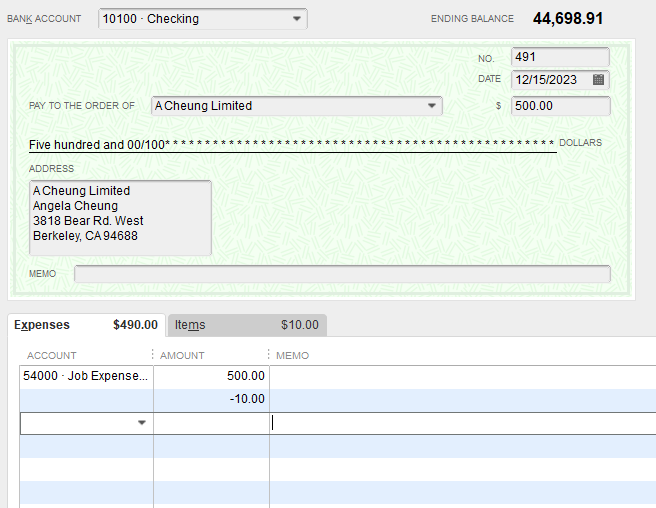Click the Amount column header
Screen dimensions: 656x508
[182, 356]
